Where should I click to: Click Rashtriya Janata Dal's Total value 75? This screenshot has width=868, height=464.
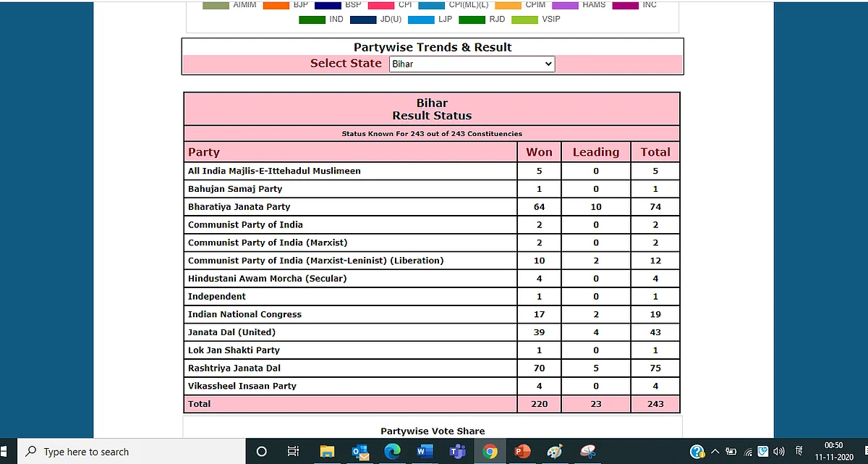tap(655, 368)
